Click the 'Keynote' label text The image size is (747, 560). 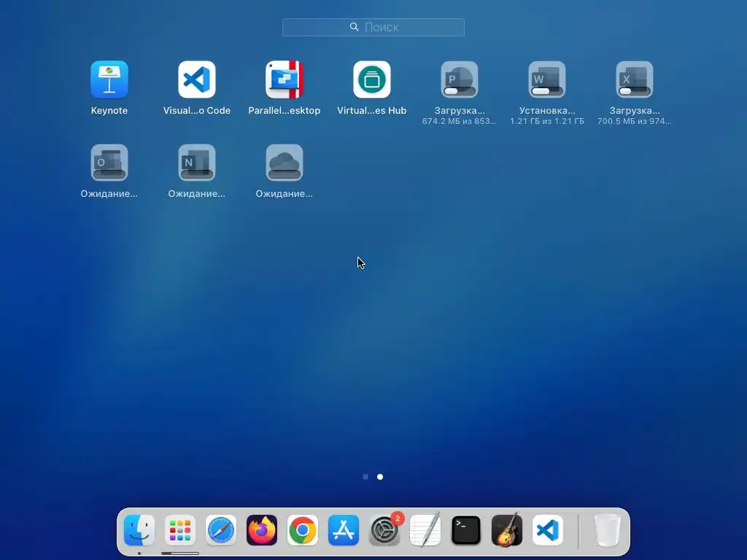[x=109, y=111]
